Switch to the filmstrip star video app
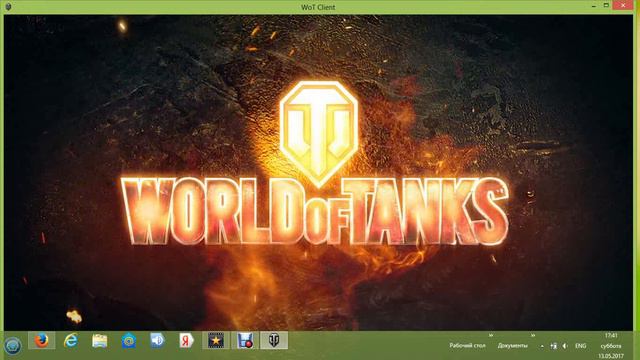Viewport: 640px width, 360px height. pyautogui.click(x=216, y=340)
